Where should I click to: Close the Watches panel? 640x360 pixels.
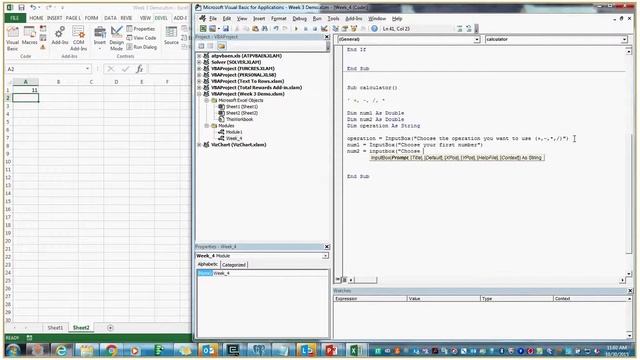[630, 291]
